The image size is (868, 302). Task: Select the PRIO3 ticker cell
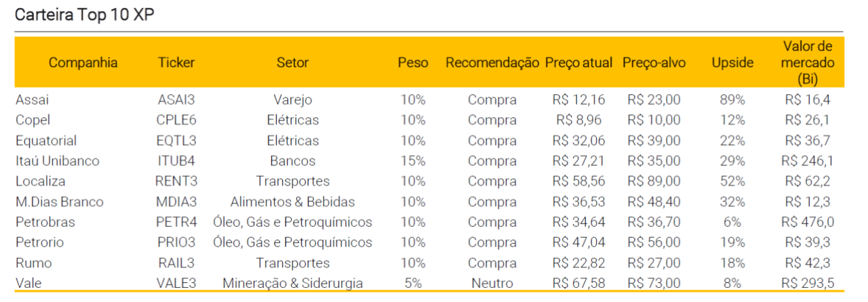(x=176, y=242)
